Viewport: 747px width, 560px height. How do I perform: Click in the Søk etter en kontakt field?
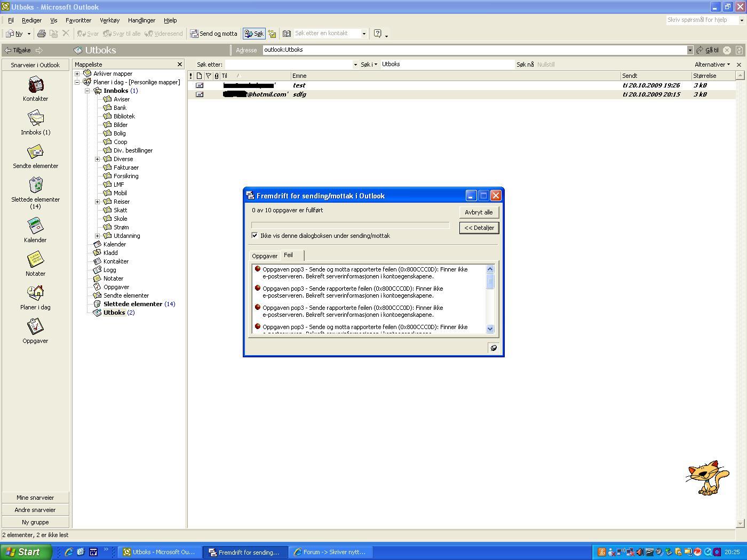[327, 34]
